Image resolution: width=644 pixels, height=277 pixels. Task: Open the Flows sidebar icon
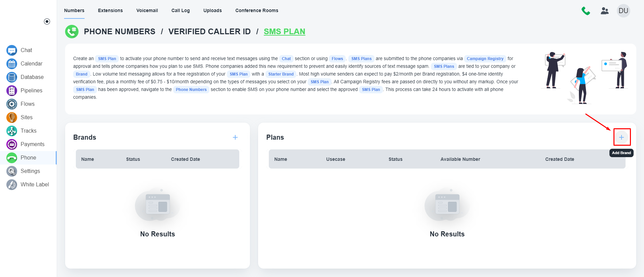[x=12, y=104]
